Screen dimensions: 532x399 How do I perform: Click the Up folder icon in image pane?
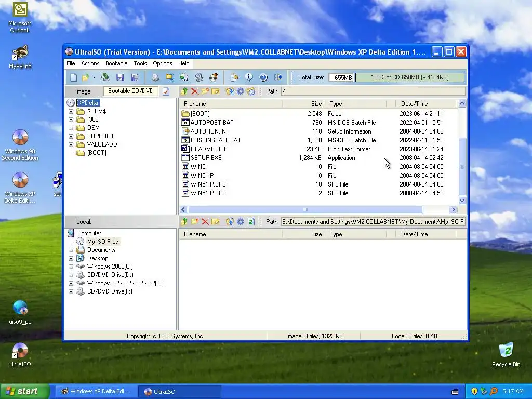pyautogui.click(x=184, y=91)
